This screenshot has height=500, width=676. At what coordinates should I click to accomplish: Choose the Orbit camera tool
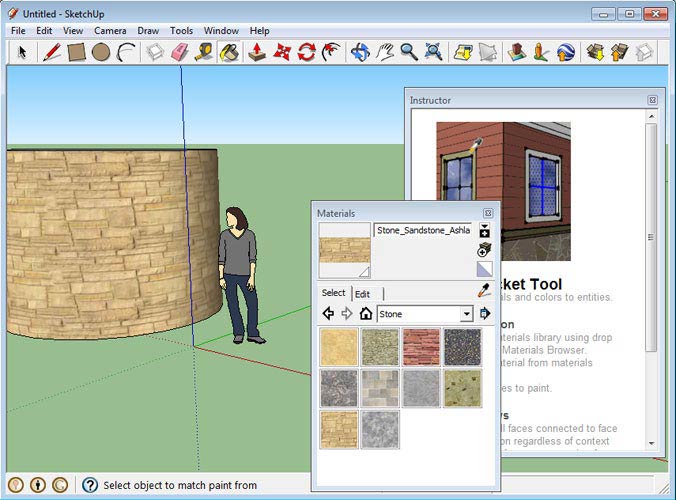click(x=360, y=51)
